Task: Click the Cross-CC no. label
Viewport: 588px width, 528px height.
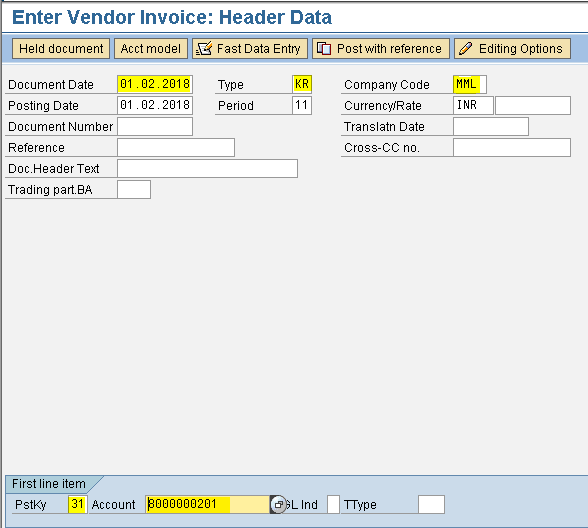Action: (382, 148)
